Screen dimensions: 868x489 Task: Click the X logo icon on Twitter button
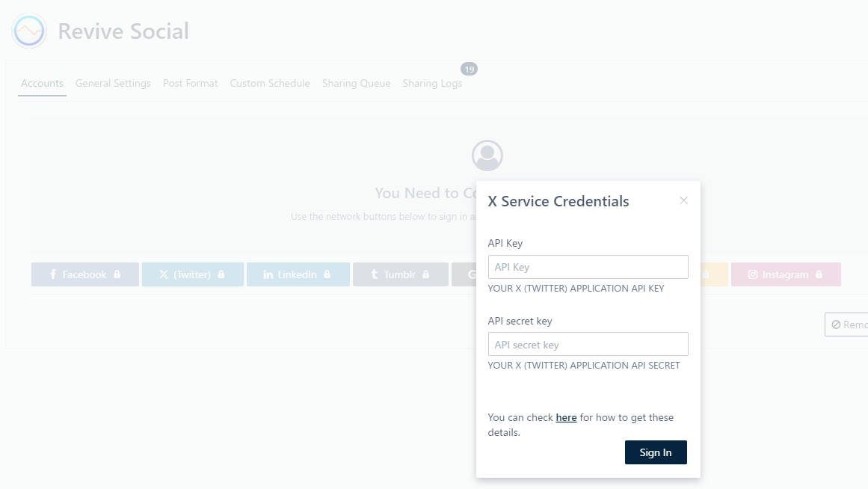click(164, 274)
